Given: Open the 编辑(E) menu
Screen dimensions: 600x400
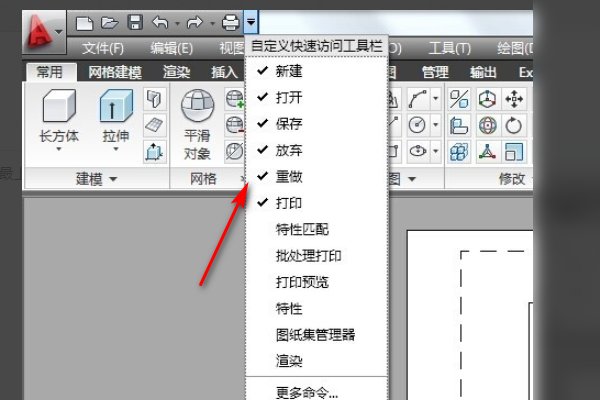Looking at the screenshot, I should 171,48.
